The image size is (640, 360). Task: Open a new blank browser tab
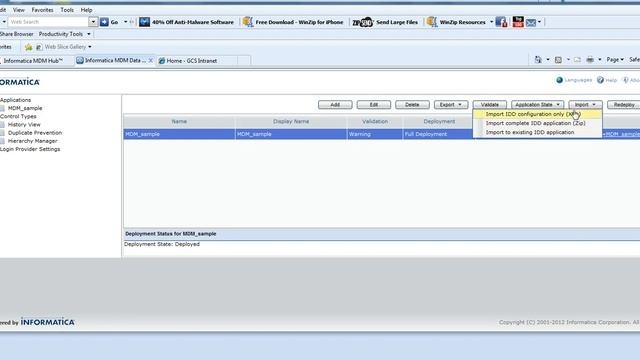244,61
